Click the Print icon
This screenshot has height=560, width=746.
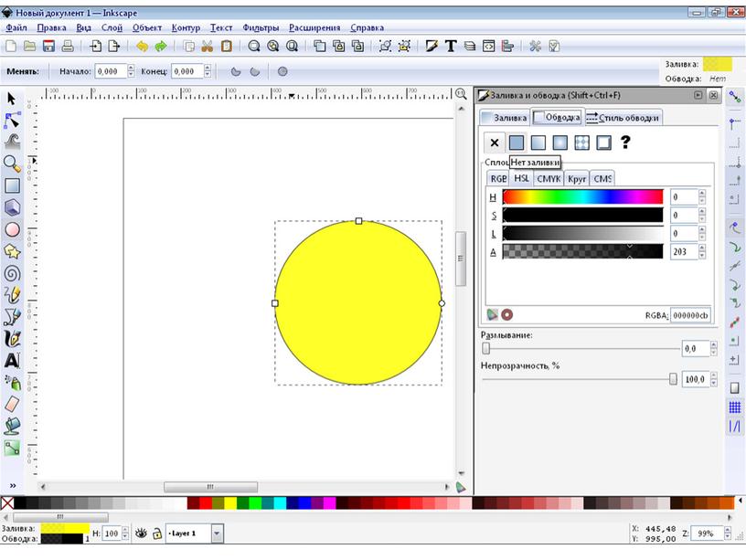pyautogui.click(x=68, y=46)
